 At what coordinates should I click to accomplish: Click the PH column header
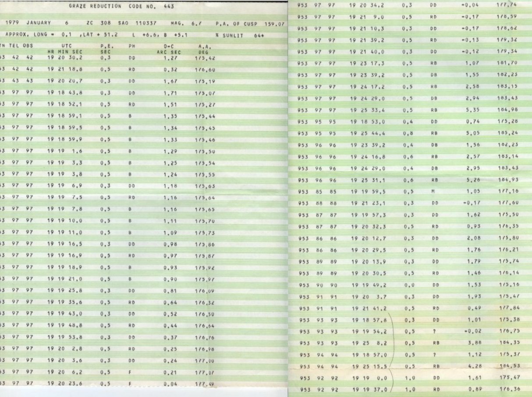[131, 46]
